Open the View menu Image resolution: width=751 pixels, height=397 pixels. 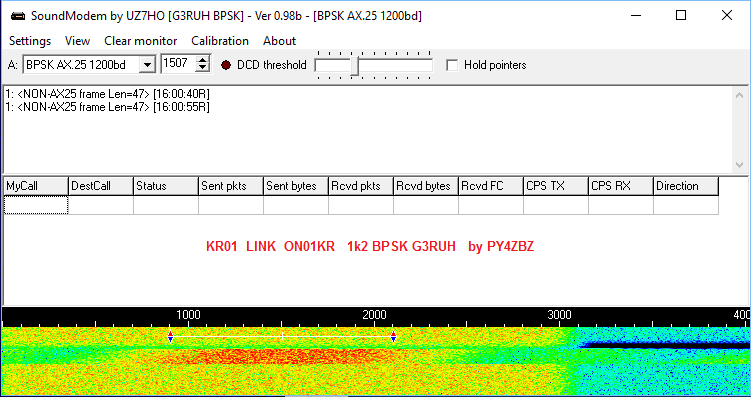pyautogui.click(x=78, y=41)
